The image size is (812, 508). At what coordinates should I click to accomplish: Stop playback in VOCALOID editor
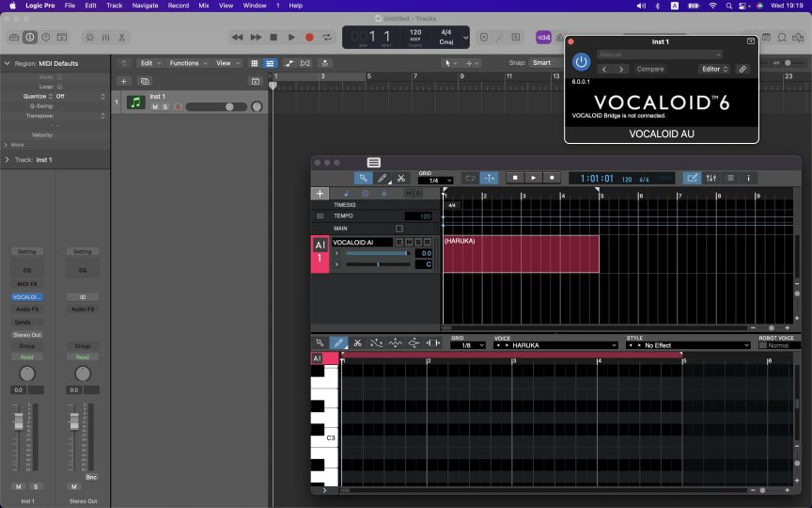(x=515, y=178)
